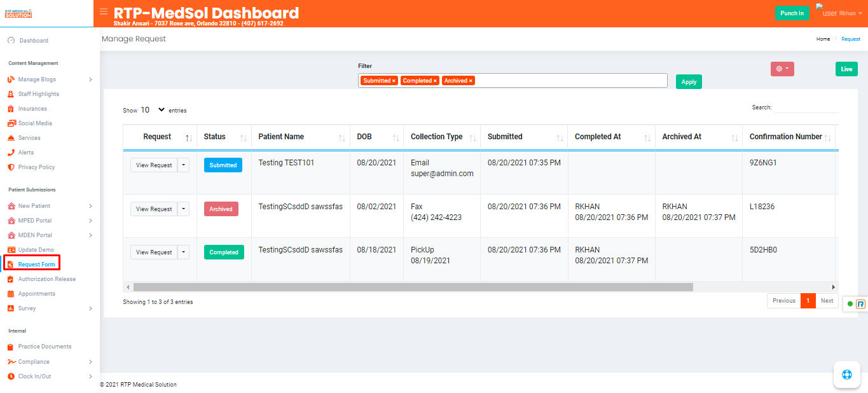868x393 pixels.
Task: Expand the Compliance submenu chevron
Action: click(90, 362)
